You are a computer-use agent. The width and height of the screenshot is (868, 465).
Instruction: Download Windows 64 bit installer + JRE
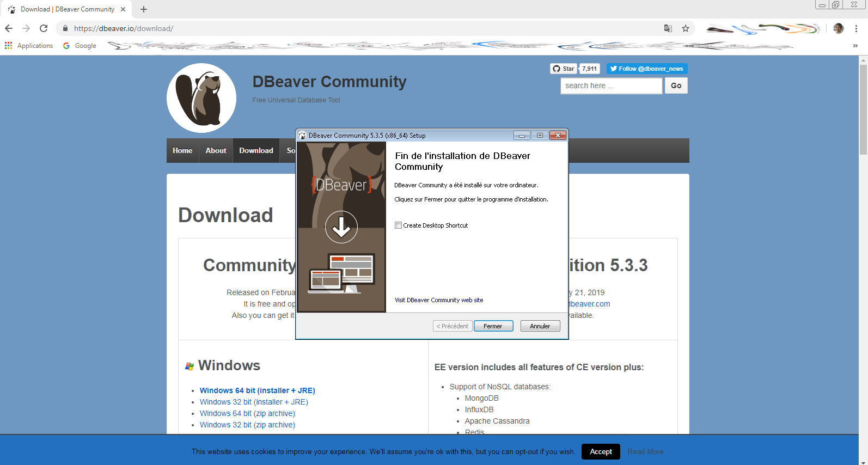click(x=257, y=390)
